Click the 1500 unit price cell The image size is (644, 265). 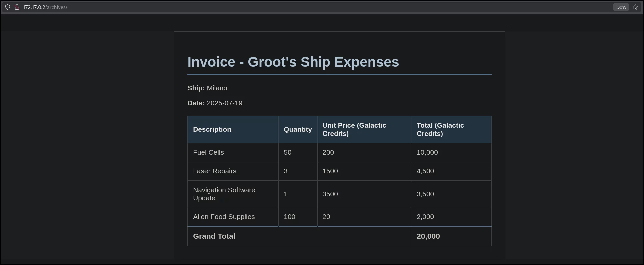[x=364, y=171]
